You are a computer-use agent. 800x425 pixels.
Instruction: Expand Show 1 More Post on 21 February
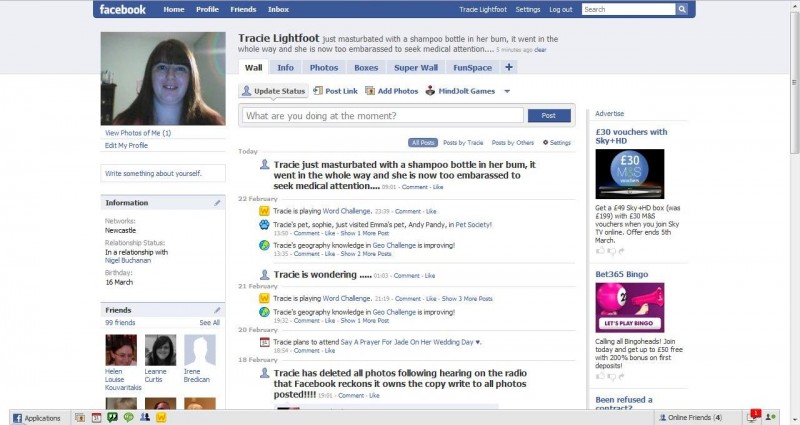point(365,320)
